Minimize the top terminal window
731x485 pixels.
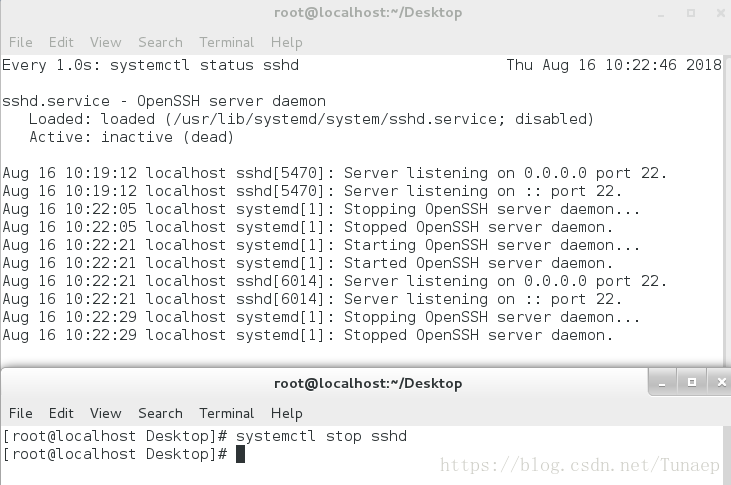(x=661, y=14)
